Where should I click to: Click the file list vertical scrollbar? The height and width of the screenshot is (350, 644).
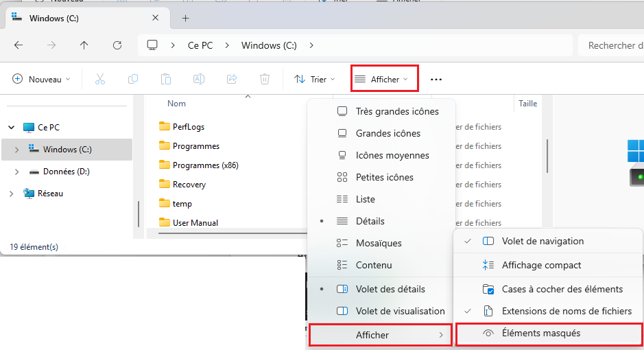point(547,156)
